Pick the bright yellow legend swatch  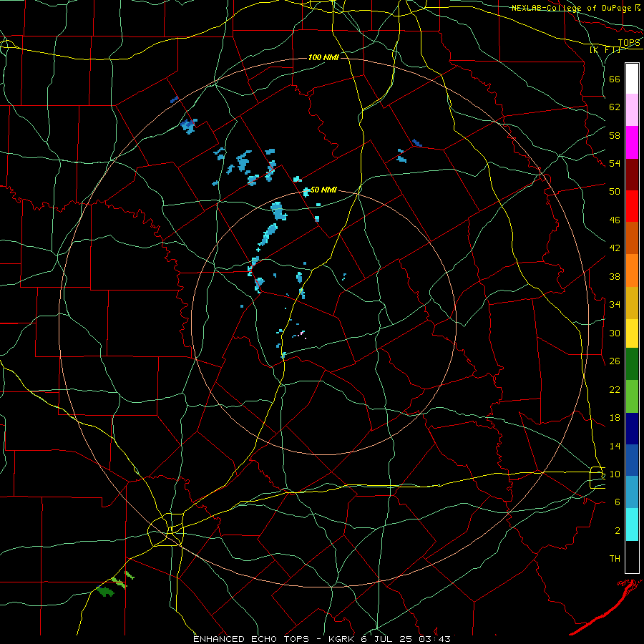(x=632, y=333)
